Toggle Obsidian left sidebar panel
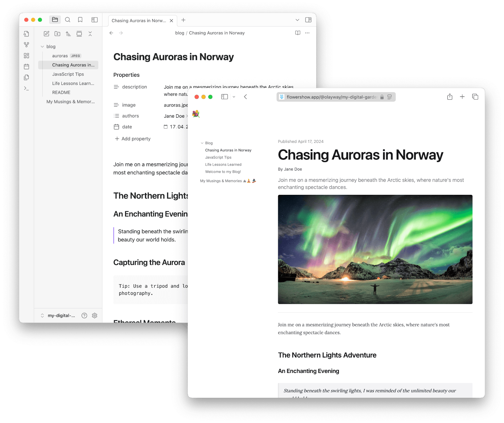This screenshot has width=504, height=423. click(94, 20)
